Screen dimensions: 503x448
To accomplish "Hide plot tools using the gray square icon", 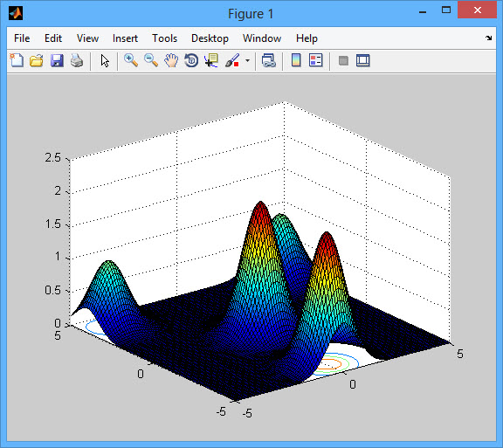I will tap(343, 60).
